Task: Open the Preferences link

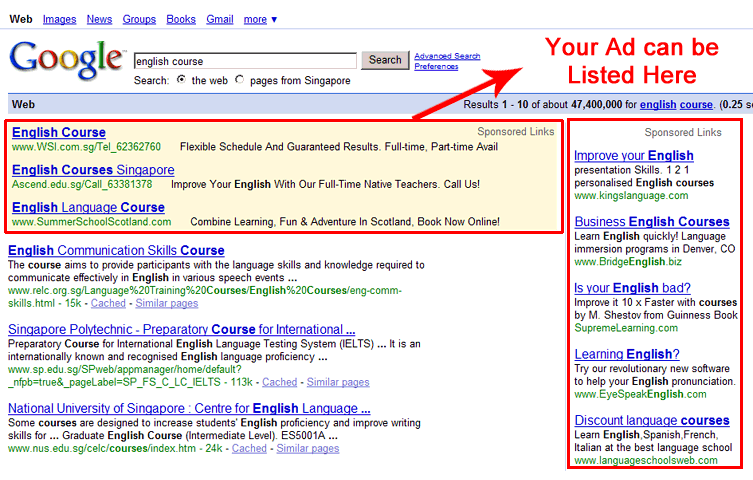Action: 436,66
